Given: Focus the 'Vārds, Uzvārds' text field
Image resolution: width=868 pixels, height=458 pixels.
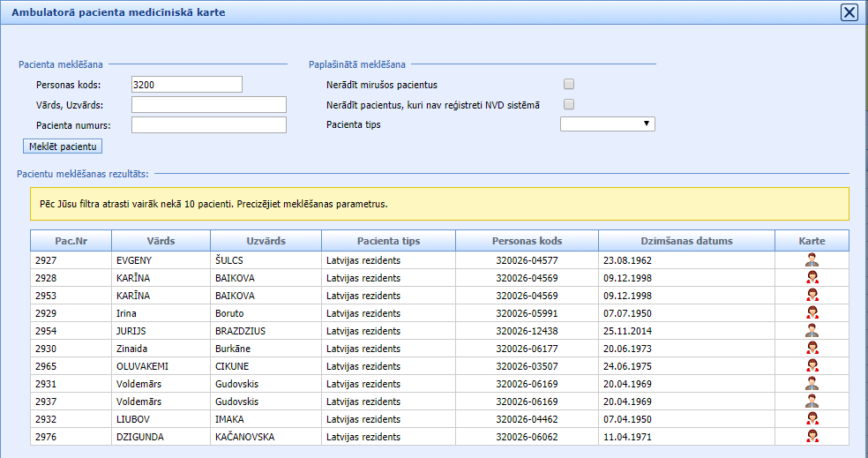Looking at the screenshot, I should (x=209, y=105).
